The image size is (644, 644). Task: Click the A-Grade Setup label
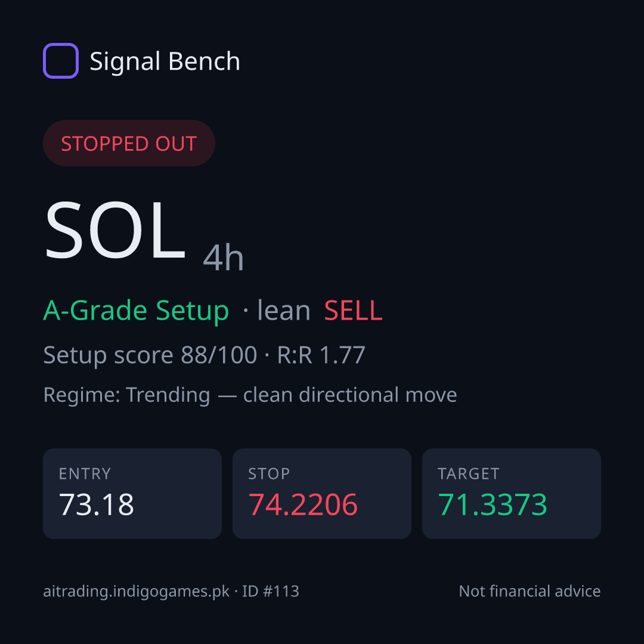point(136,311)
